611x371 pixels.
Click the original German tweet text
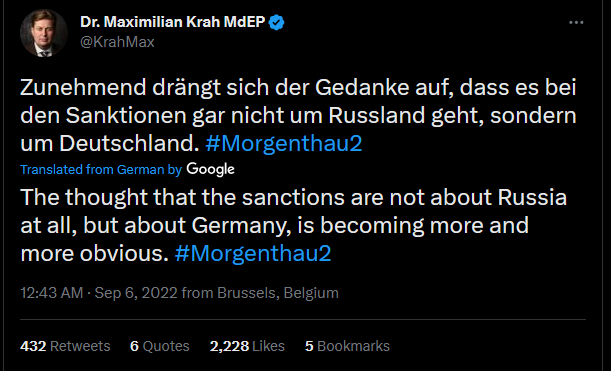[x=298, y=115]
